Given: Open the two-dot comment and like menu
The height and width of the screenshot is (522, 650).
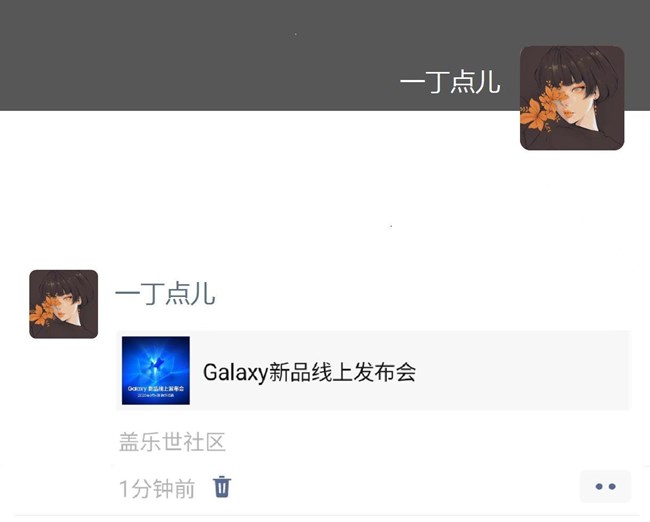Looking at the screenshot, I should tap(605, 486).
